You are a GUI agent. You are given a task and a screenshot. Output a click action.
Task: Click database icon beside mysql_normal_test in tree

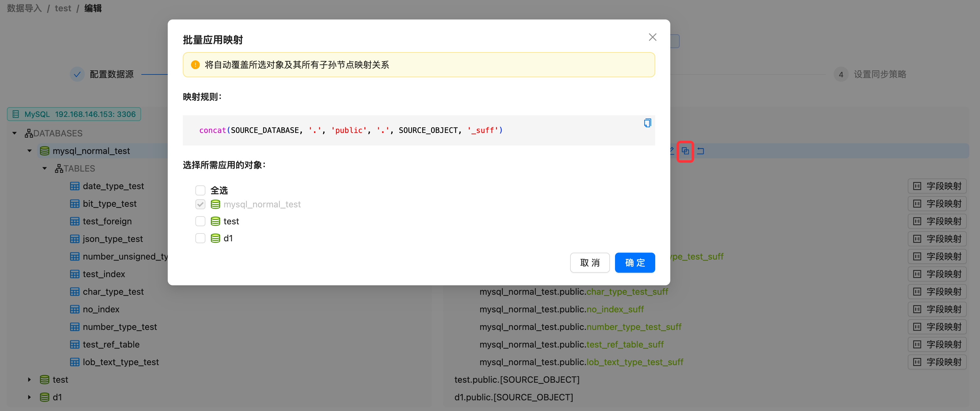[45, 151]
